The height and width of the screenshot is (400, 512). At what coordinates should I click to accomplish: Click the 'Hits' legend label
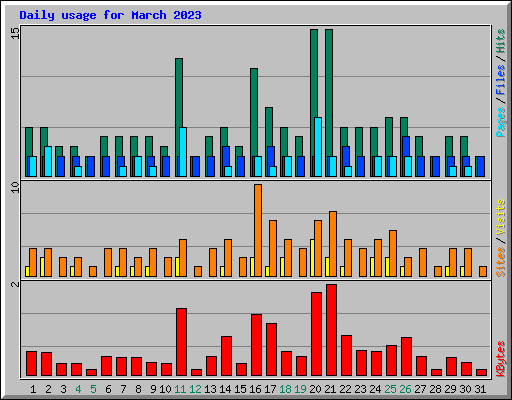point(500,41)
